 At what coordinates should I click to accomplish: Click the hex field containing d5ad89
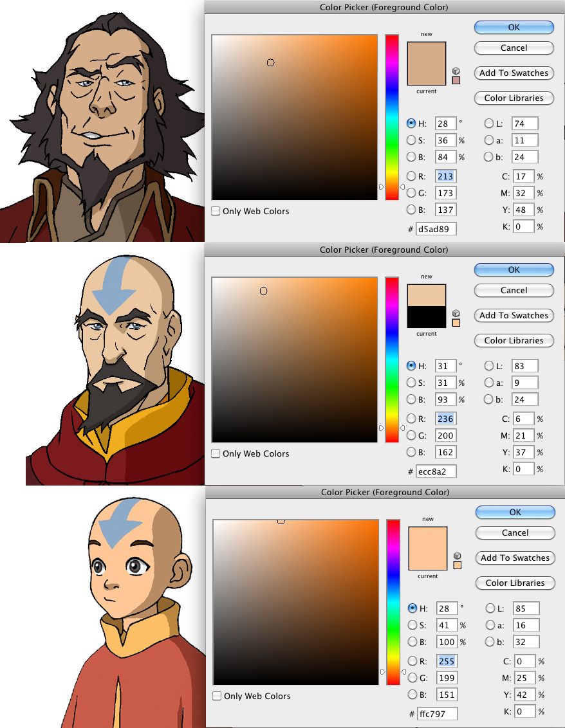436,229
